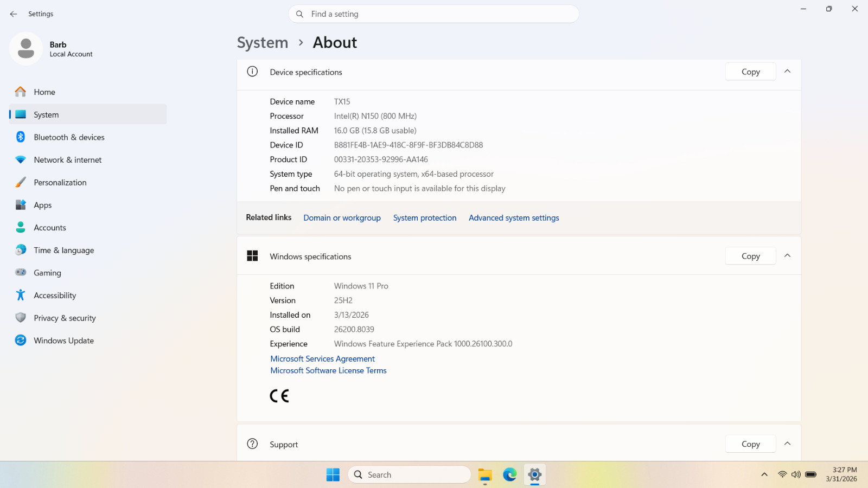Open the Microsoft Software License Terms
Viewport: 868px width, 488px height.
tap(328, 371)
